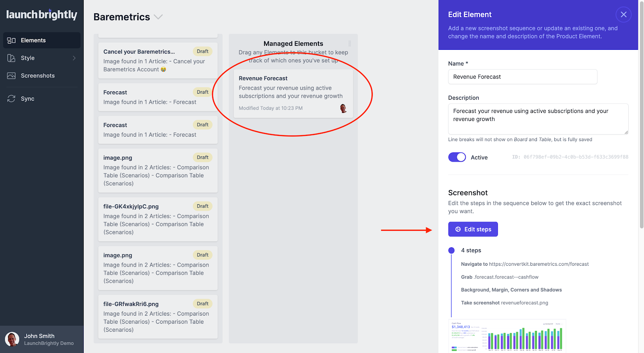The width and height of the screenshot is (644, 353).
Task: Click the 4 steps timeline dot
Action: pos(451,250)
